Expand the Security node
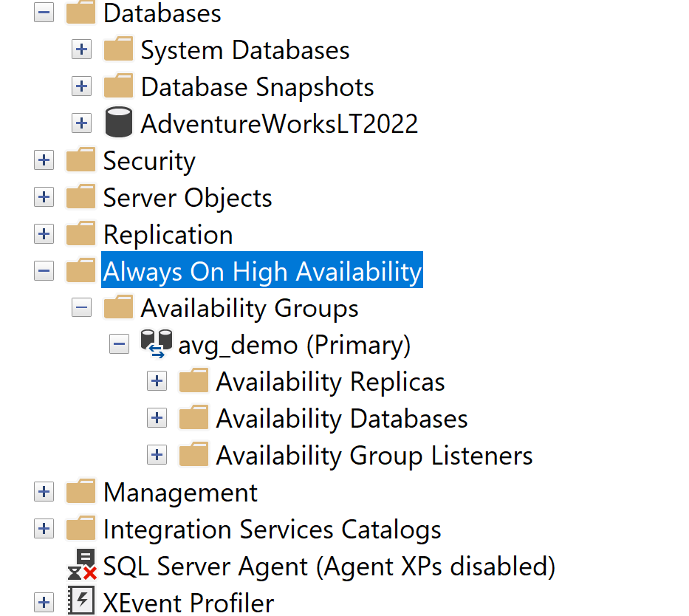This screenshot has width=689, height=616. click(x=44, y=160)
